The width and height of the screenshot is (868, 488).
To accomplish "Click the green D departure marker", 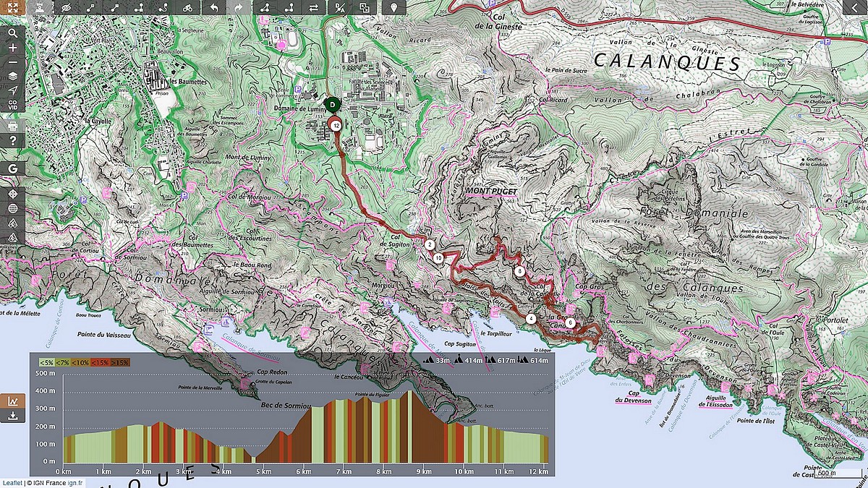I will pos(331,106).
